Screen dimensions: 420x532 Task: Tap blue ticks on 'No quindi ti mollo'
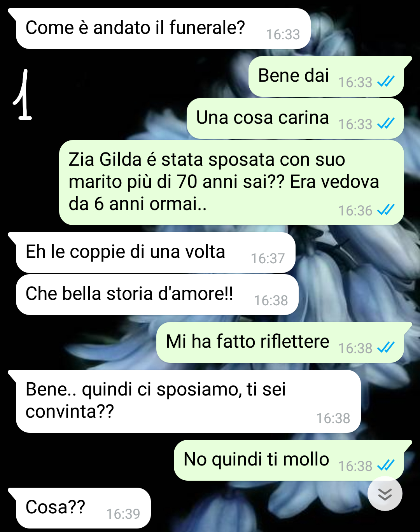[386, 465]
